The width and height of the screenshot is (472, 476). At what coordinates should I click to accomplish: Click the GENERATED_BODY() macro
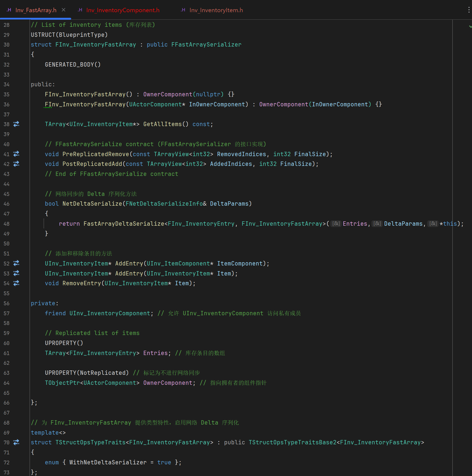[x=73, y=65]
